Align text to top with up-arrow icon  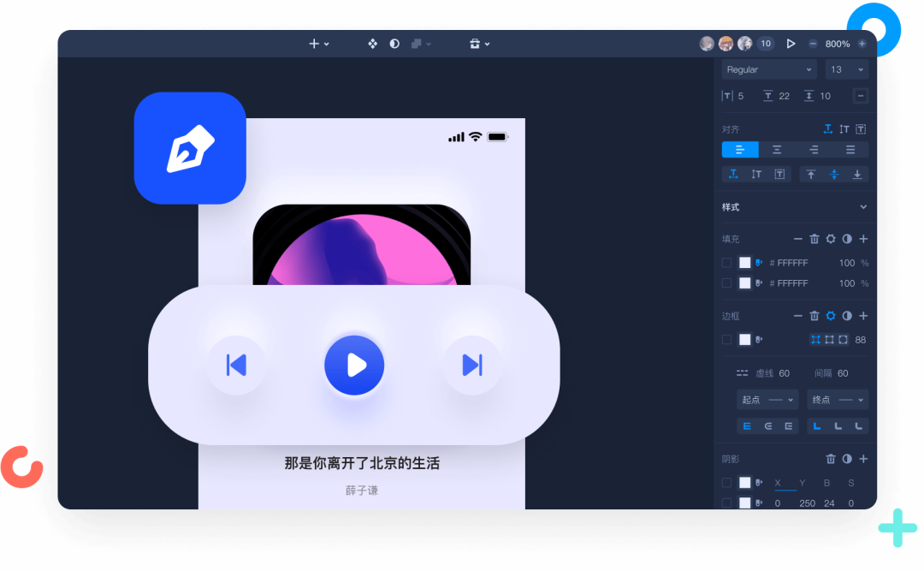point(811,174)
